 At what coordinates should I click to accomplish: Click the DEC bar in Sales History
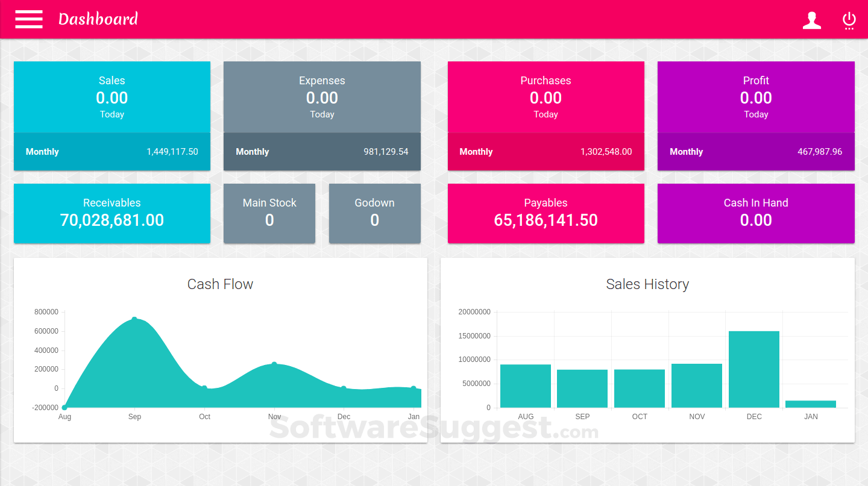coord(754,369)
